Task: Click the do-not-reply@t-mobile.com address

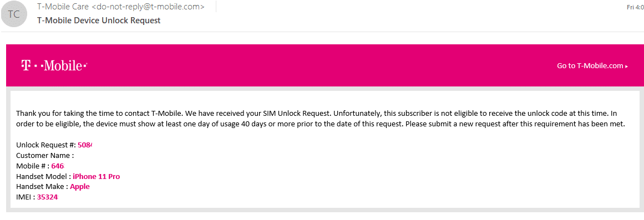Action: (148, 7)
